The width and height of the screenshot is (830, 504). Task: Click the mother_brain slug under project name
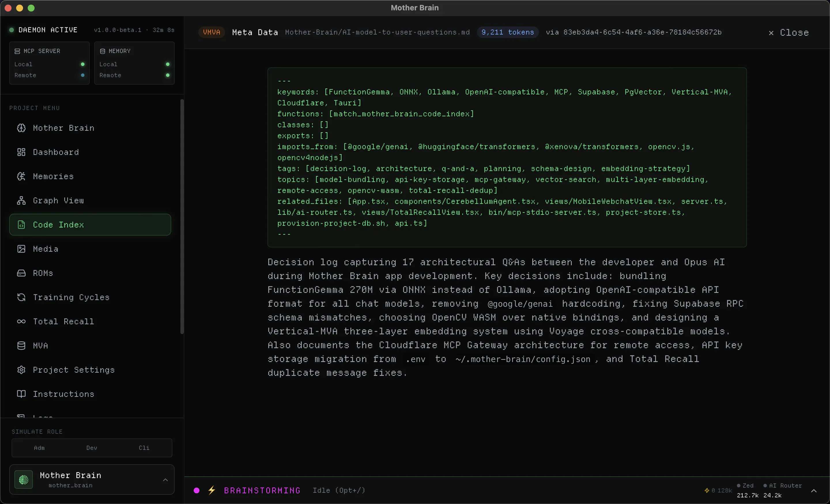(70, 485)
